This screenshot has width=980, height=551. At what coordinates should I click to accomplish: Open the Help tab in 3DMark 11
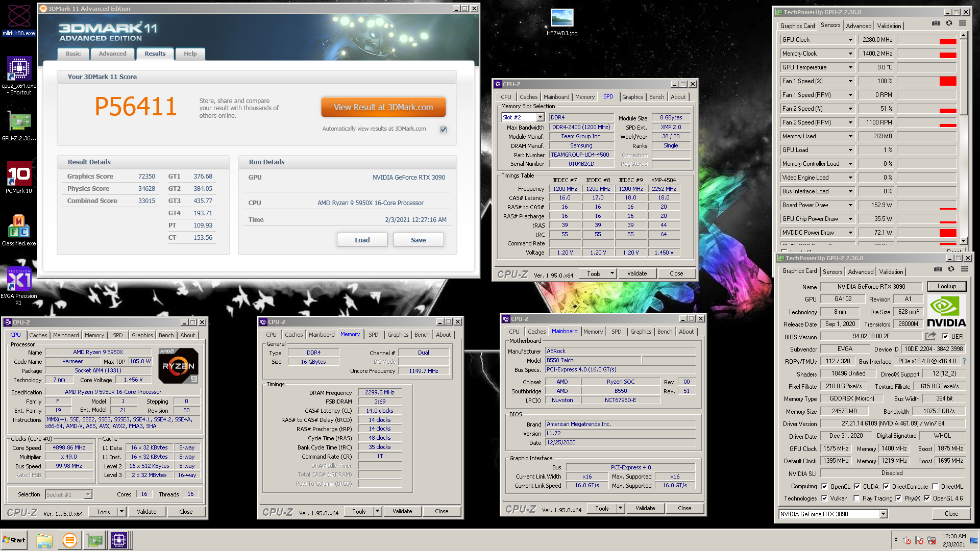190,54
